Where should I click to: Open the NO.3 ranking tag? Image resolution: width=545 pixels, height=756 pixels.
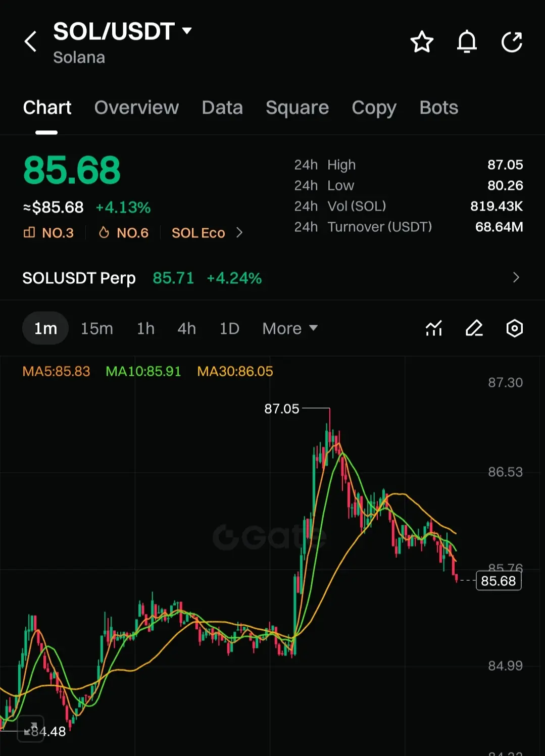49,233
